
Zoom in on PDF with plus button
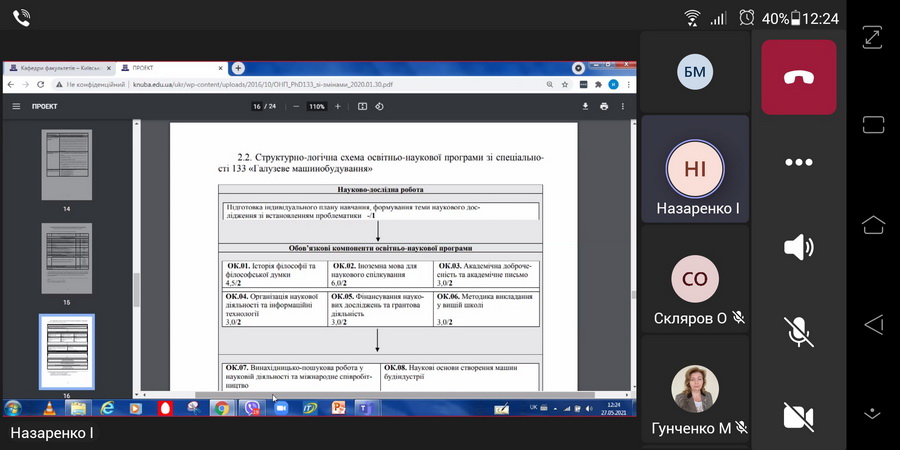pos(338,106)
